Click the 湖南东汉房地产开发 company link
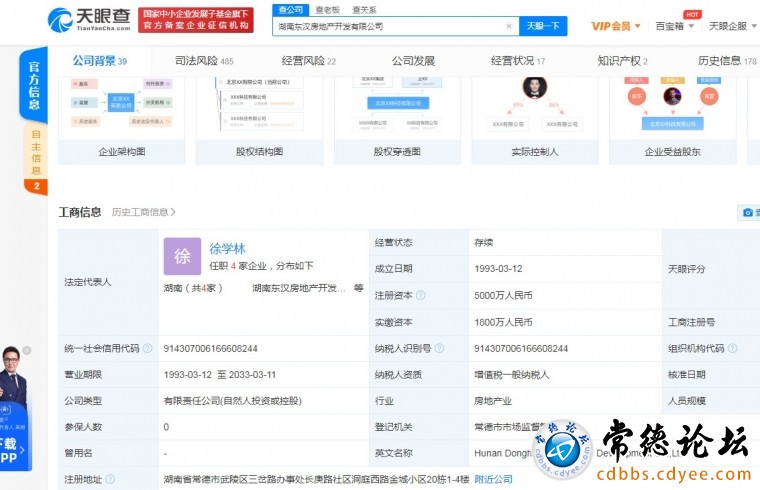 tap(299, 288)
